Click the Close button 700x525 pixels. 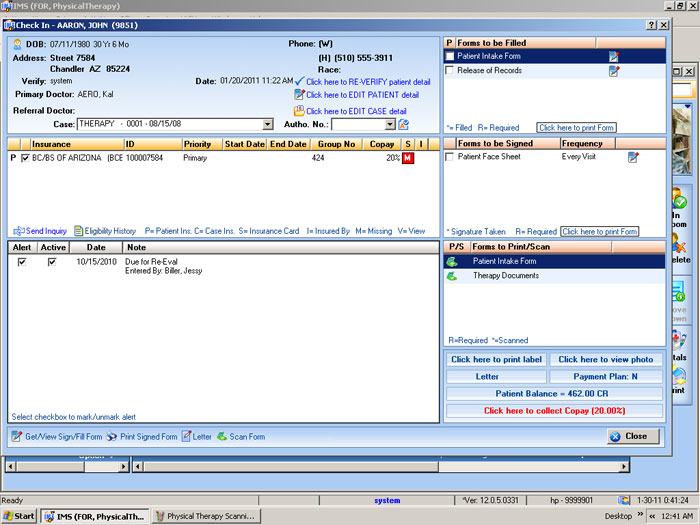click(633, 436)
